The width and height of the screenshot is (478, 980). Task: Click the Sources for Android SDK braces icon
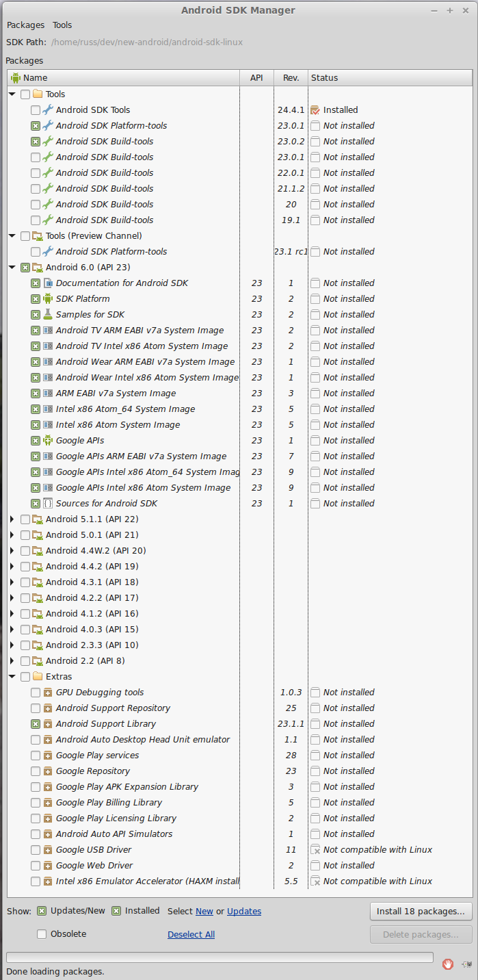click(48, 503)
